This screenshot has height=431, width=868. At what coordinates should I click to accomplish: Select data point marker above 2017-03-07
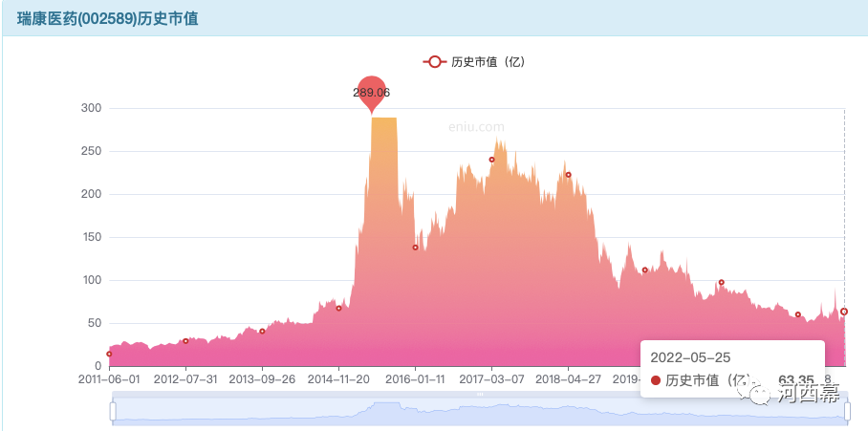(x=491, y=160)
